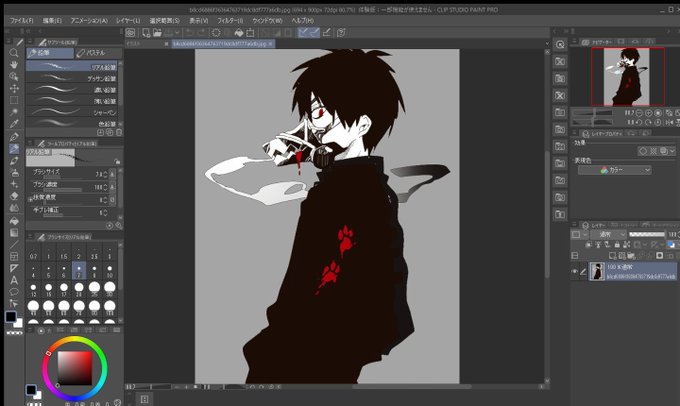Click the Lock layer padlock icon
This screenshot has width=680, height=406.
(x=617, y=245)
